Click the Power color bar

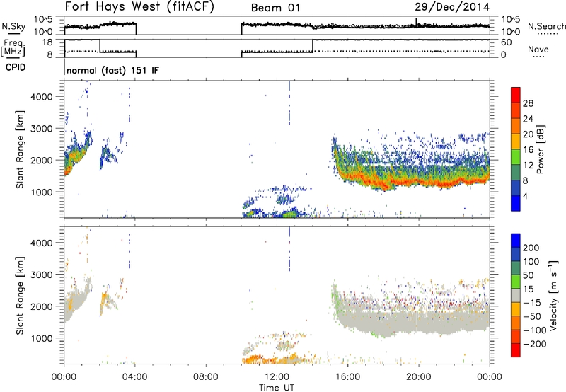(x=516, y=149)
